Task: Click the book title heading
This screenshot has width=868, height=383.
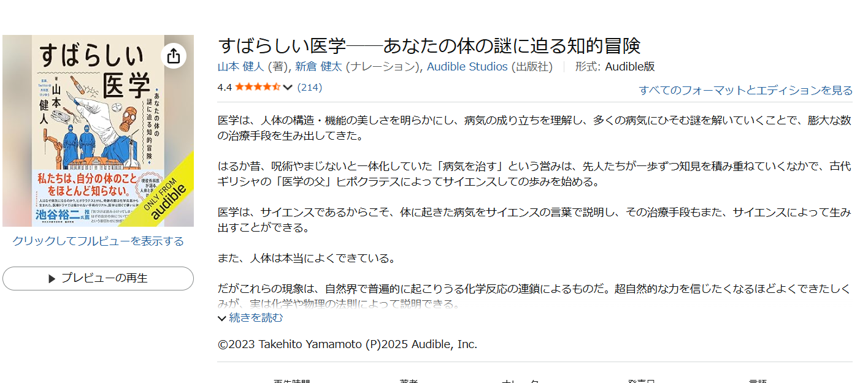Action: point(429,45)
